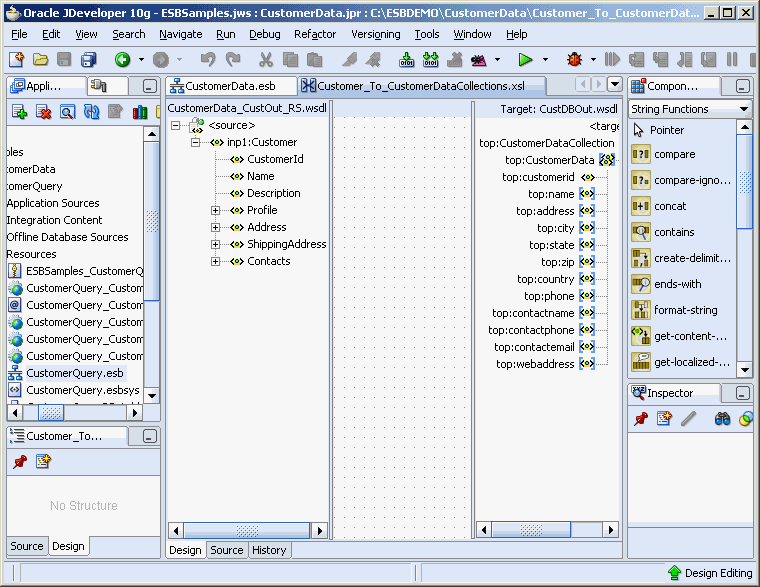Click the green Back navigation icon
Screen dimensions: 760x587
click(x=123, y=60)
